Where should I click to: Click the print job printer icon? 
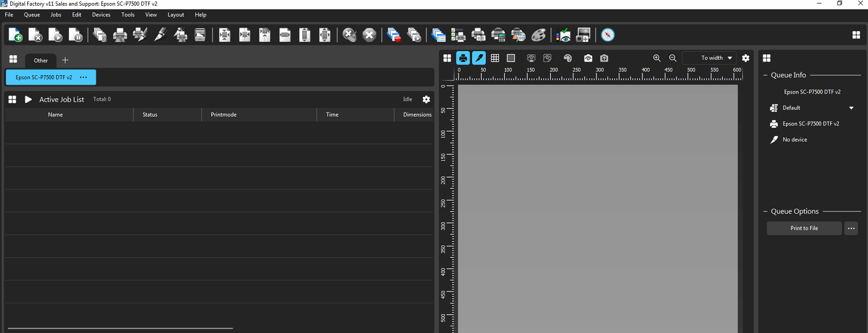point(120,35)
